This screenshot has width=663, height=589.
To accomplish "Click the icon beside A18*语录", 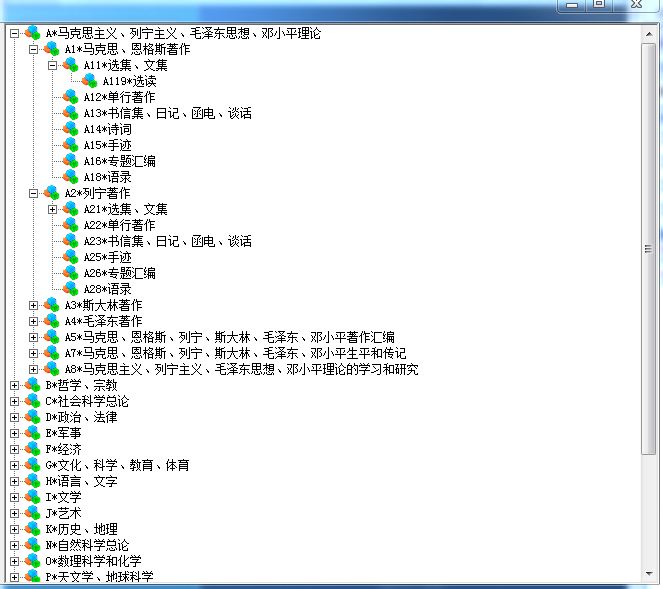I will tap(71, 177).
